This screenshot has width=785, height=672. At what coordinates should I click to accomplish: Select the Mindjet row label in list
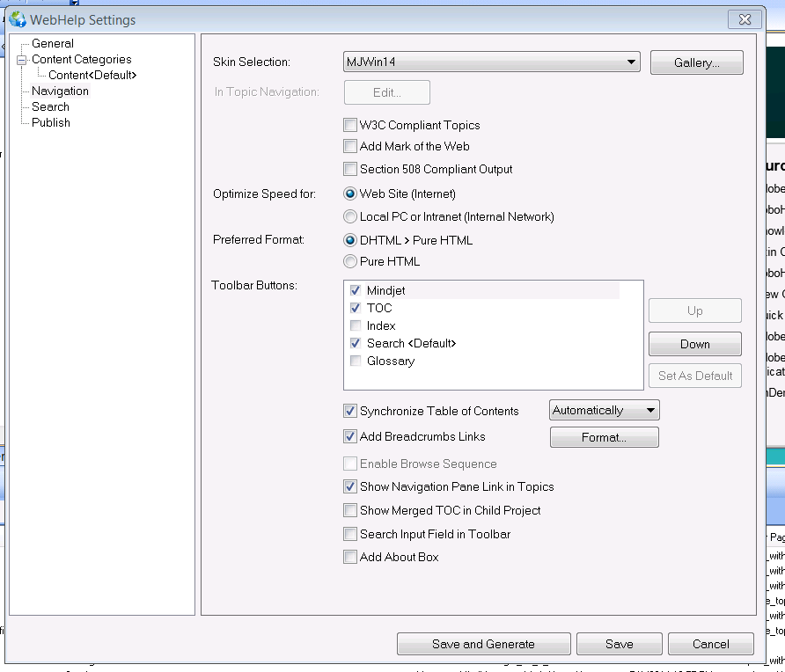(386, 290)
